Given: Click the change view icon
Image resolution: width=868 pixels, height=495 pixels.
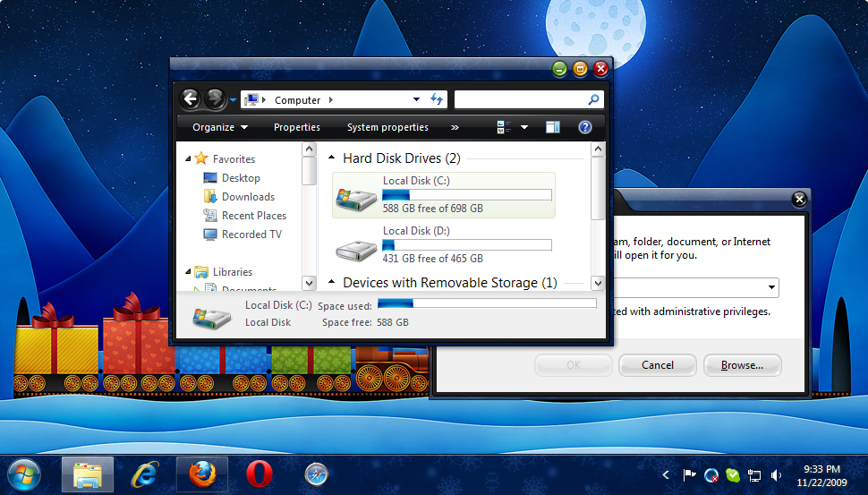Looking at the screenshot, I should [x=504, y=127].
